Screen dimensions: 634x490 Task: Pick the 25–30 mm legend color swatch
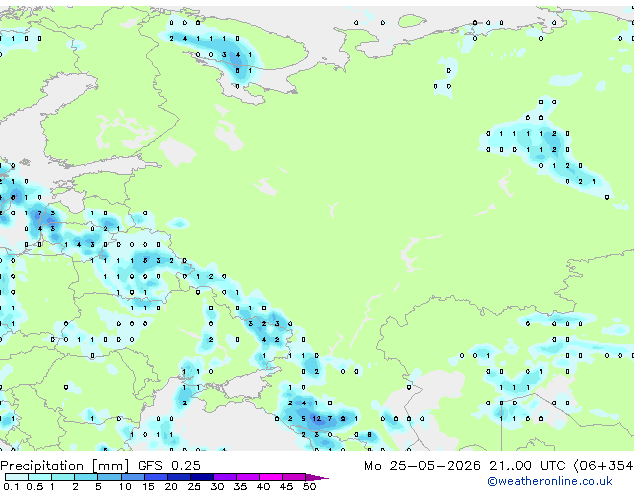(x=202, y=477)
